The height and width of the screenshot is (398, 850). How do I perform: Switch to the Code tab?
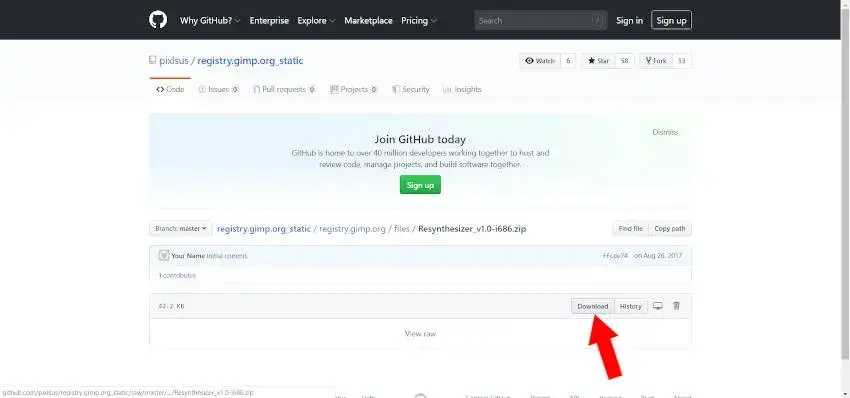click(170, 89)
